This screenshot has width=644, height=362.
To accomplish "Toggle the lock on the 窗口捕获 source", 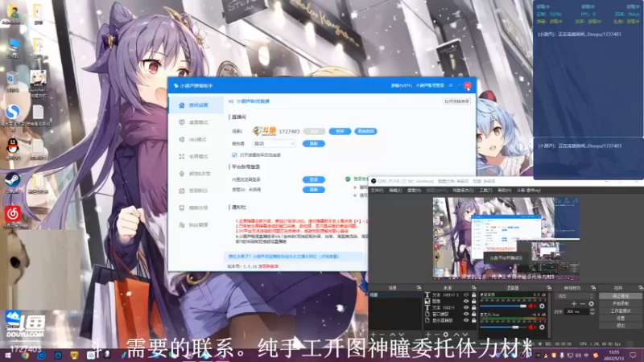I will (x=474, y=314).
